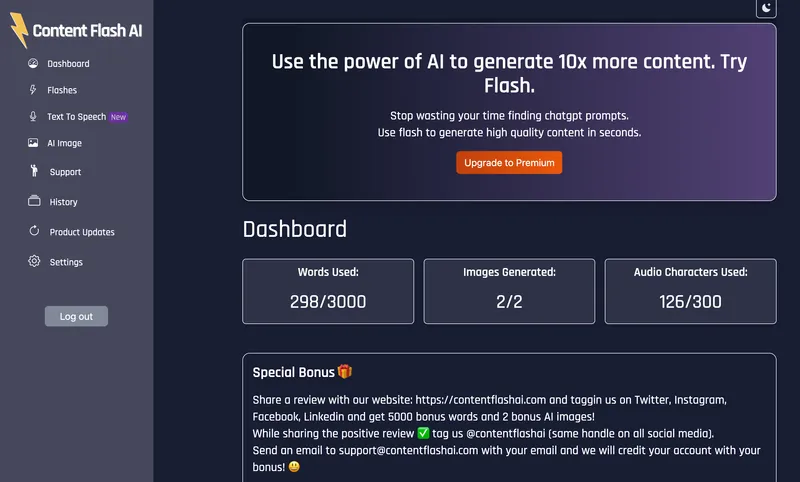
Task: Select the Words Used stats card
Action: tap(328, 291)
